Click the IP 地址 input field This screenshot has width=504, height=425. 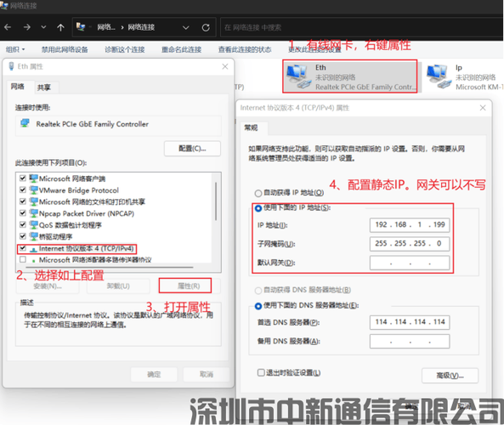[410, 224]
